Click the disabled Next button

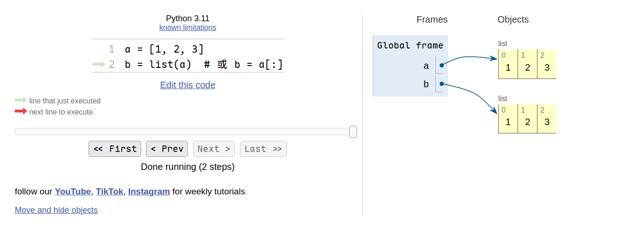(x=214, y=149)
